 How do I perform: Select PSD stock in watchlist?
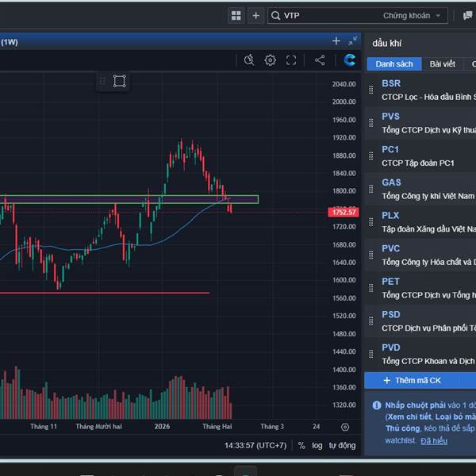391,314
